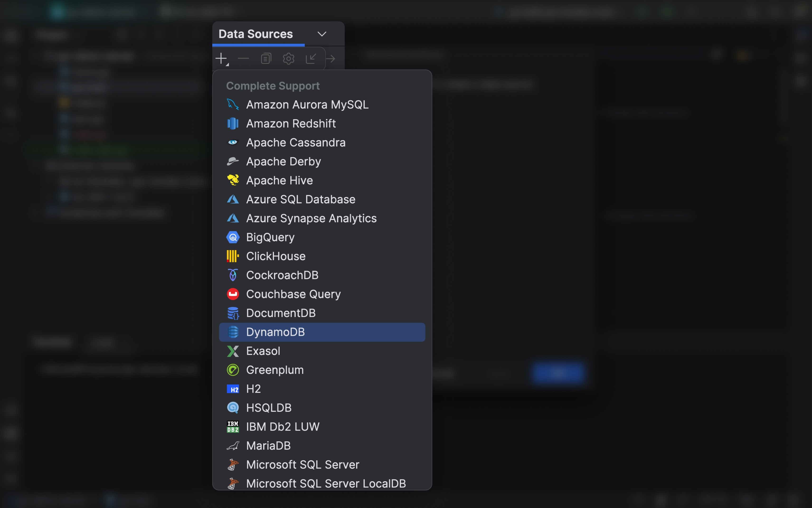The height and width of the screenshot is (508, 812).
Task: Select Greenplum from Complete Support section
Action: [274, 370]
